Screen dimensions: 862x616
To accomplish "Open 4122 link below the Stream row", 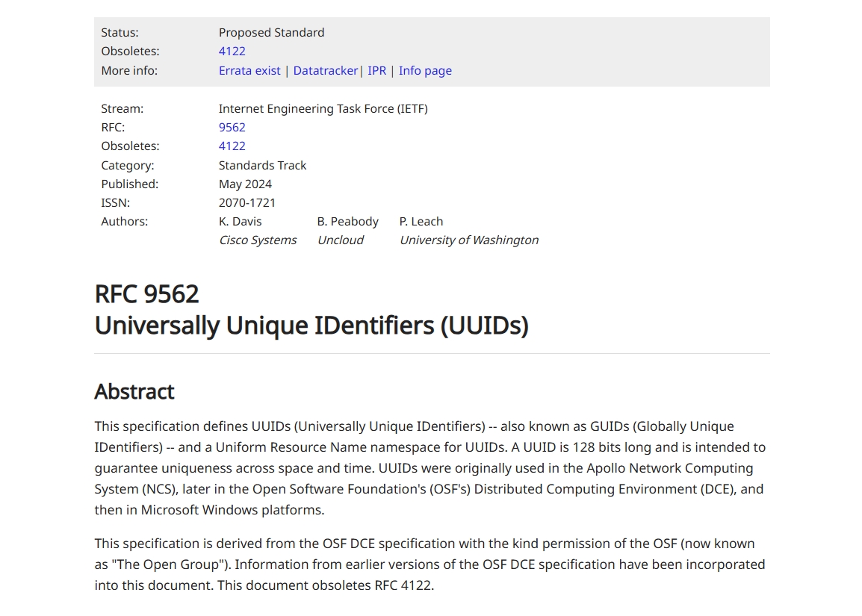I will (x=232, y=146).
